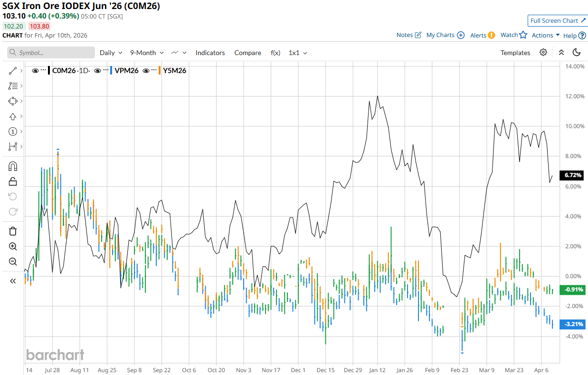Open the Compare menu

pos(247,53)
